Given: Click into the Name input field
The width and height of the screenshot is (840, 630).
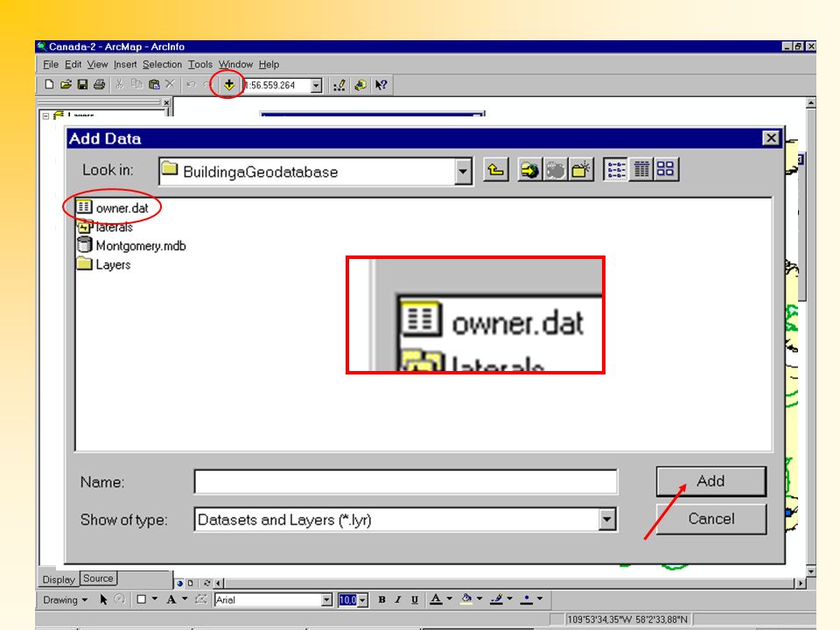Looking at the screenshot, I should [405, 481].
